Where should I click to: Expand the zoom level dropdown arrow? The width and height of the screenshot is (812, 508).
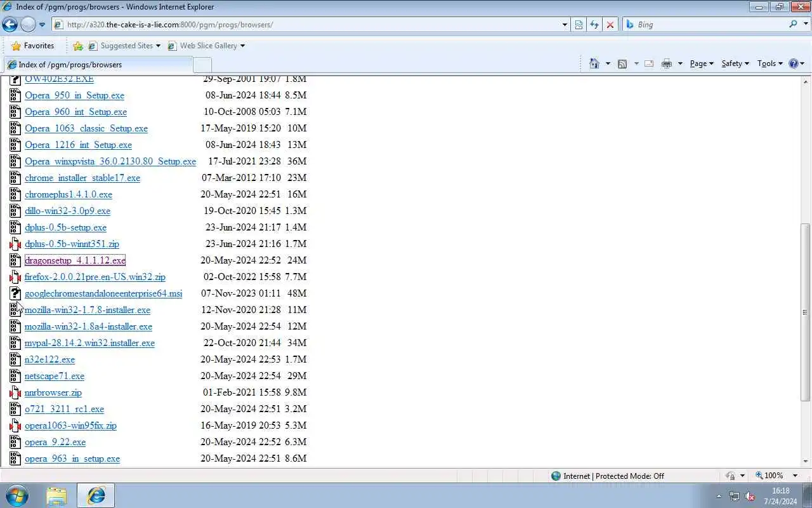click(795, 476)
